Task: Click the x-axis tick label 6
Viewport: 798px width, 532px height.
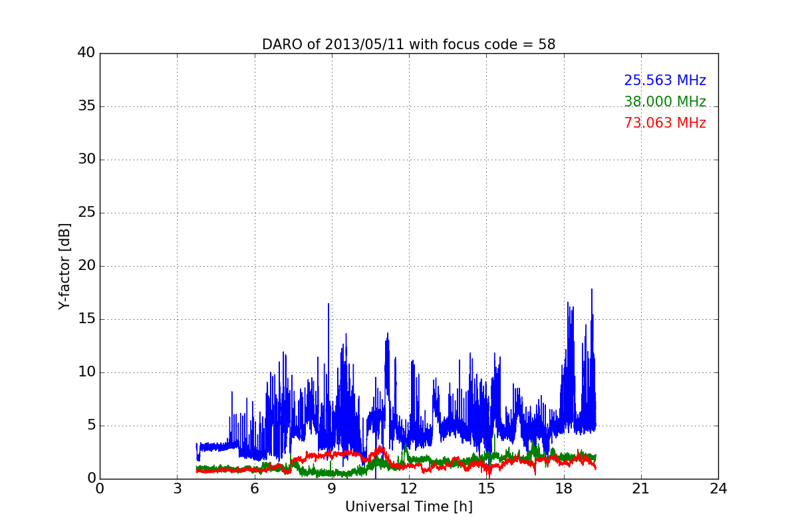Action: pyautogui.click(x=254, y=488)
